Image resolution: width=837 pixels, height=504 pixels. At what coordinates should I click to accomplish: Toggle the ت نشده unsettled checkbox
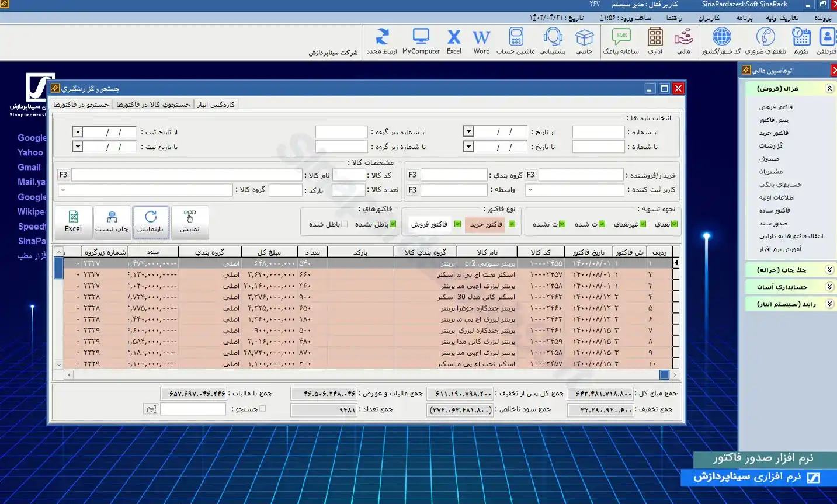click(x=562, y=224)
